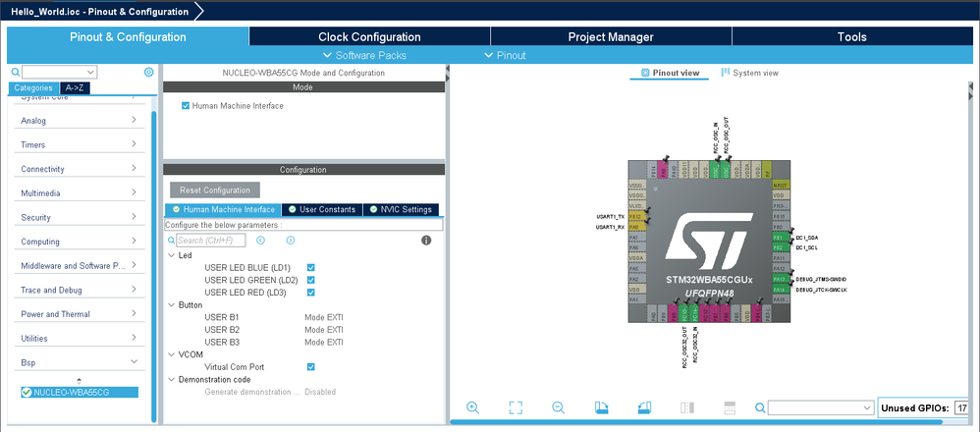Click the vertical split view icon
The image size is (980, 432).
[x=686, y=407]
